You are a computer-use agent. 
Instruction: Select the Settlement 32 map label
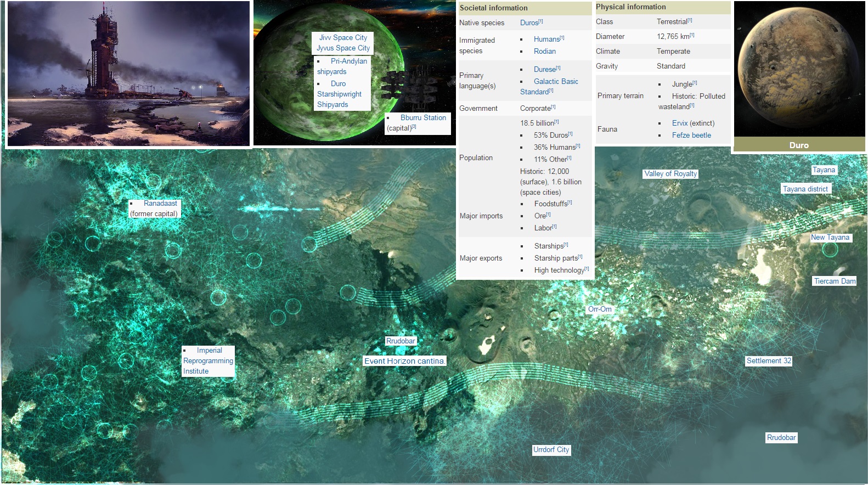[x=768, y=361]
